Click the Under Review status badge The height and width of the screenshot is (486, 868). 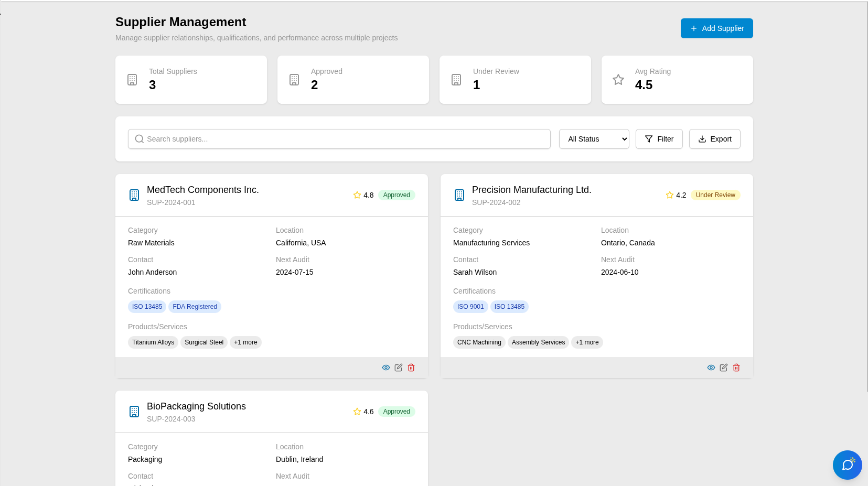[x=715, y=195]
